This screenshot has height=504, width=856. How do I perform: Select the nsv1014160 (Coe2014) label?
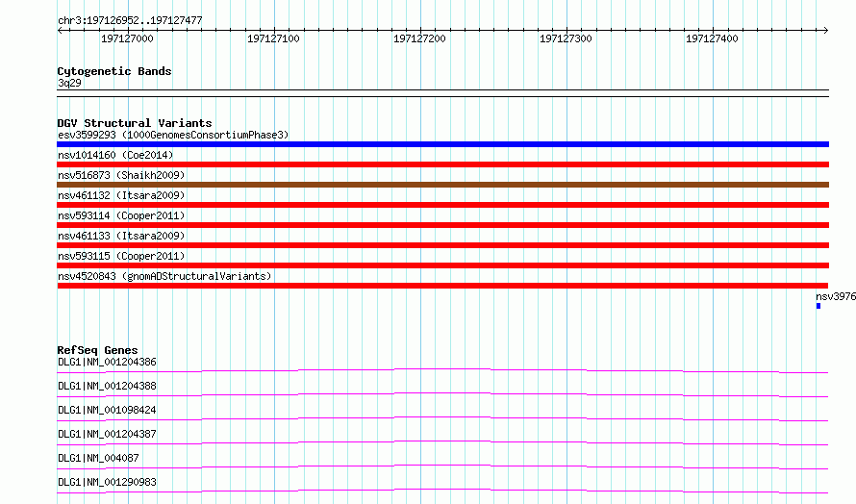(115, 155)
